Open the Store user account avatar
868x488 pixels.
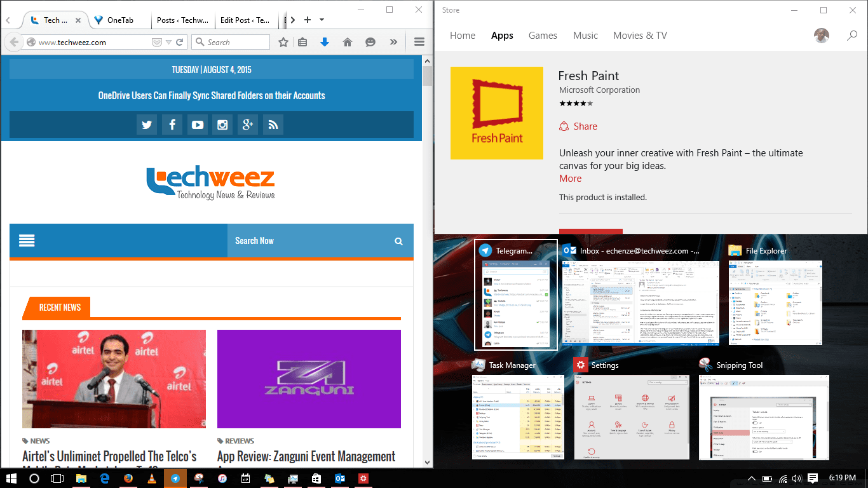click(x=822, y=36)
